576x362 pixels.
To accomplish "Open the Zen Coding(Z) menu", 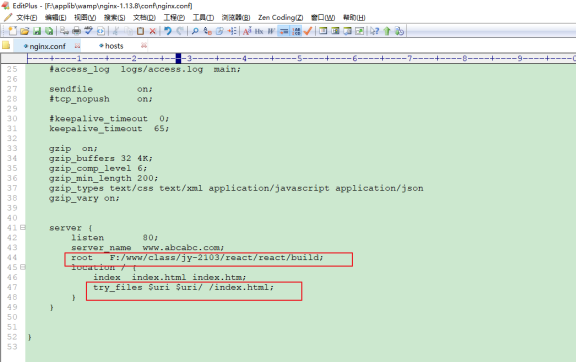I will 281,17.
